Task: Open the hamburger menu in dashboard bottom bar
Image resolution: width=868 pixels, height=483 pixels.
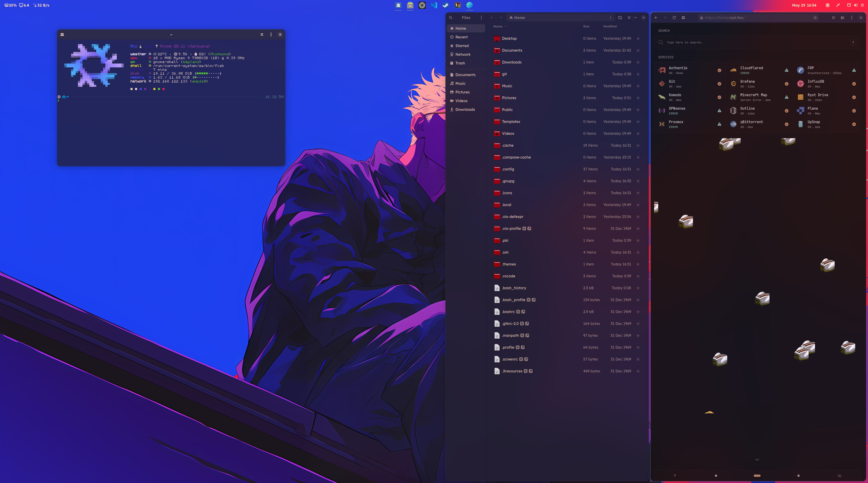Action: point(839,476)
